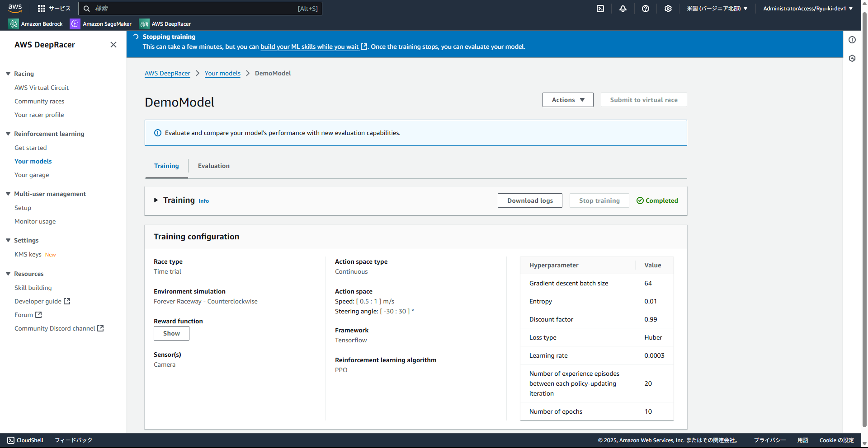Click the Loss type value Huber
The image size is (868, 448).
[x=653, y=337]
